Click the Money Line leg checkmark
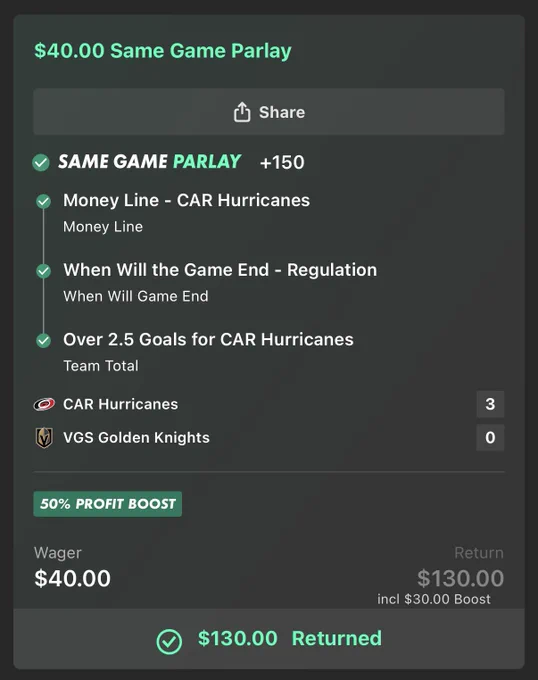Viewport: 538px width, 680px height. tap(43, 201)
